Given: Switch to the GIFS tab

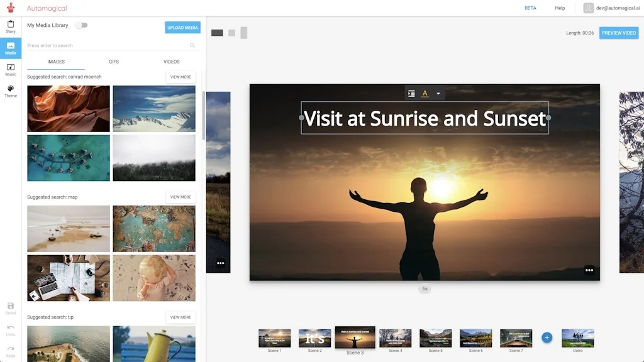Looking at the screenshot, I should 113,62.
